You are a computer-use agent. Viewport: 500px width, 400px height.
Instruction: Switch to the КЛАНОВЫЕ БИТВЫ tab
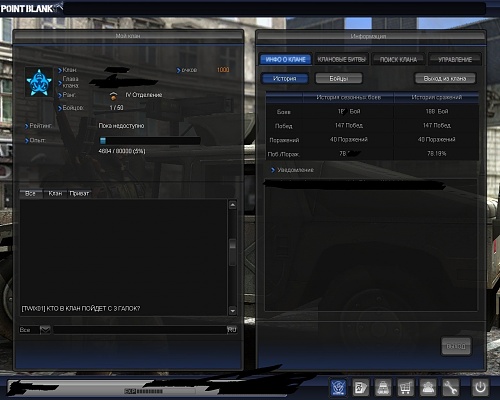click(341, 59)
